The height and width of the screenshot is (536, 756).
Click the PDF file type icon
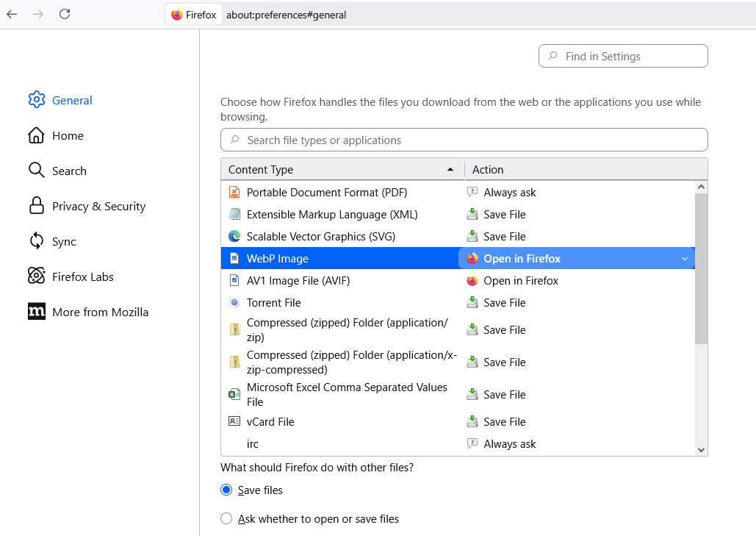(x=234, y=192)
